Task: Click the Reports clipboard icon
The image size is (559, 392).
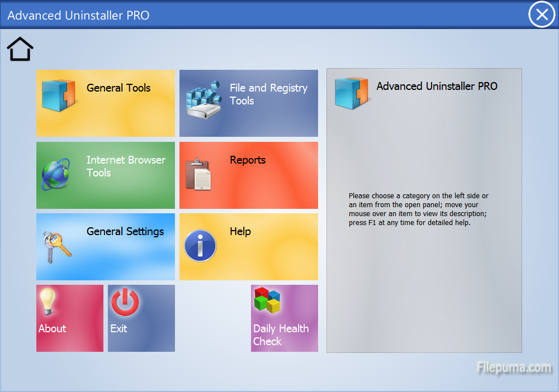Action: [198, 174]
